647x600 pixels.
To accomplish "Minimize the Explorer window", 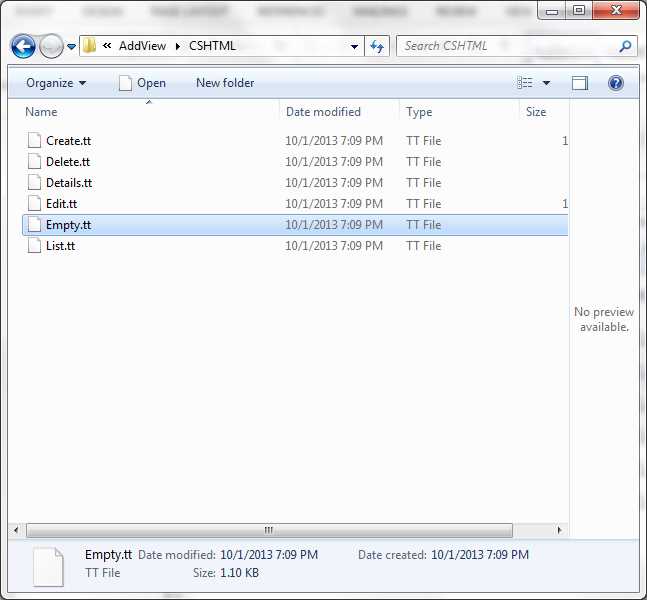I will 552,11.
